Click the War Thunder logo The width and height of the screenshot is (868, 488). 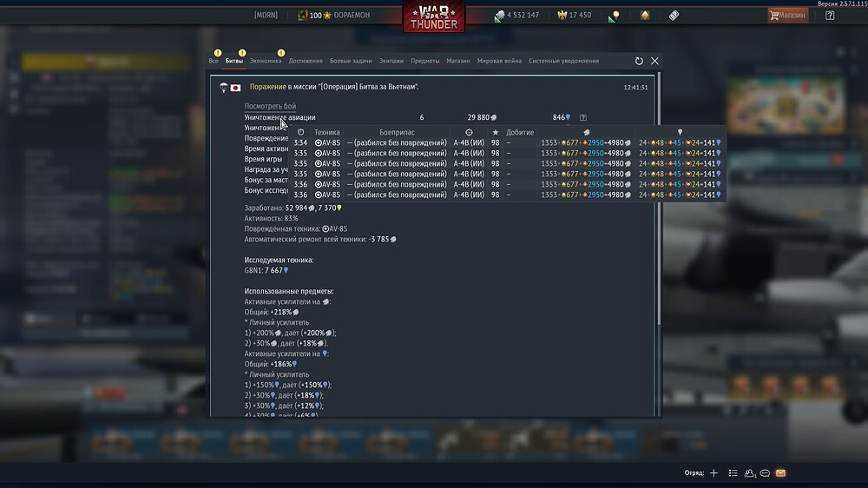433,16
